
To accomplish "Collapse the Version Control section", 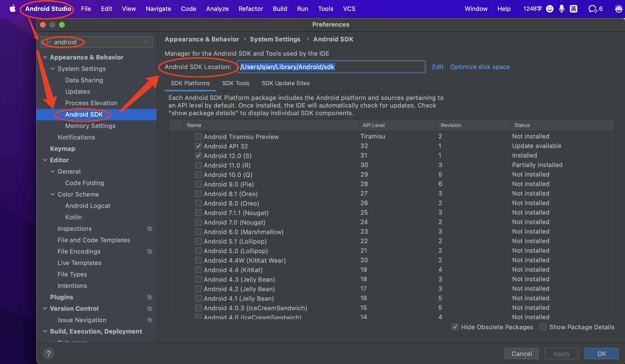I will click(45, 309).
